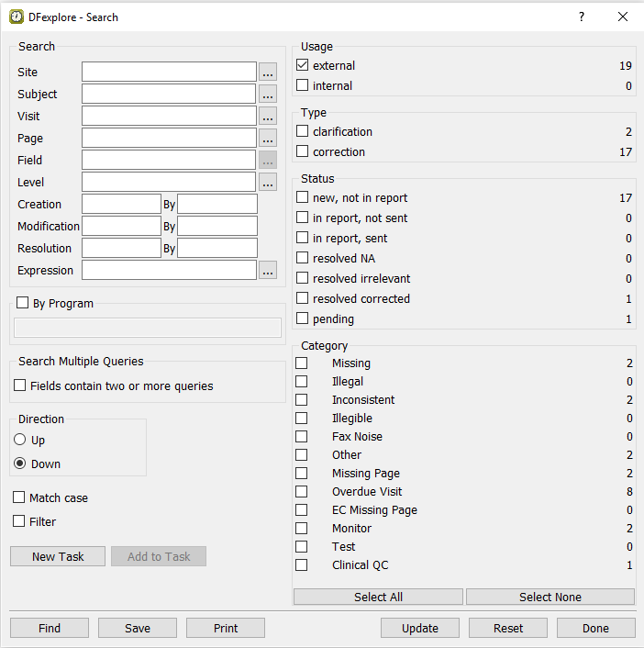Toggle the Match case option
This screenshot has width=644, height=648.
(20, 497)
